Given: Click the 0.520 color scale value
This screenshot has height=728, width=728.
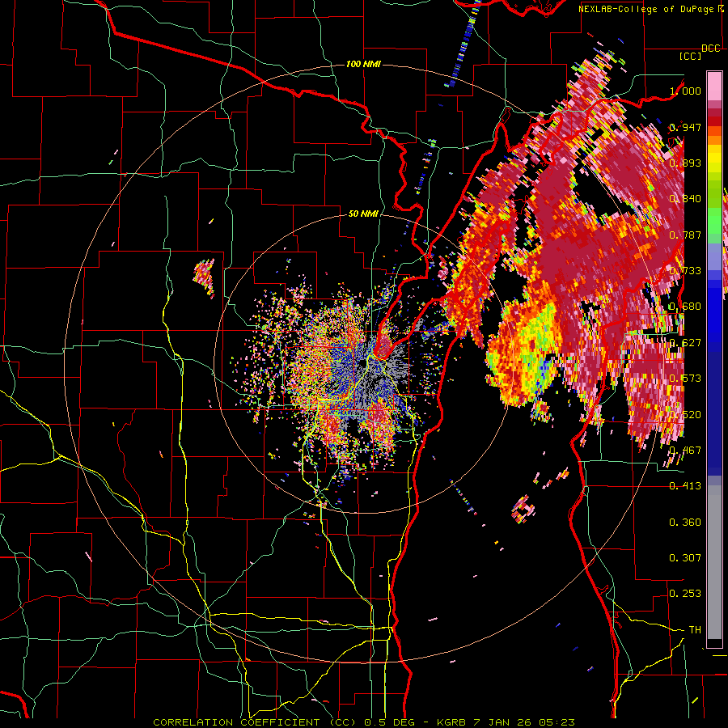Looking at the screenshot, I should (x=685, y=415).
